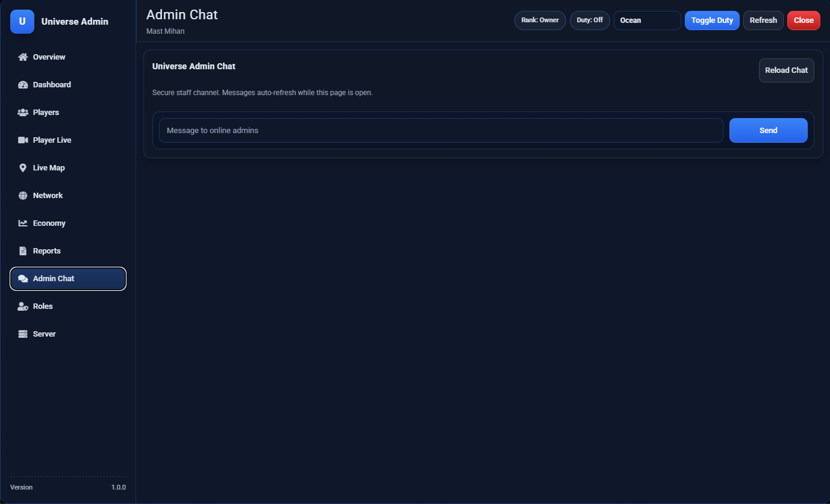The image size is (830, 504).
Task: Select Player Live in sidebar
Action: click(68, 140)
